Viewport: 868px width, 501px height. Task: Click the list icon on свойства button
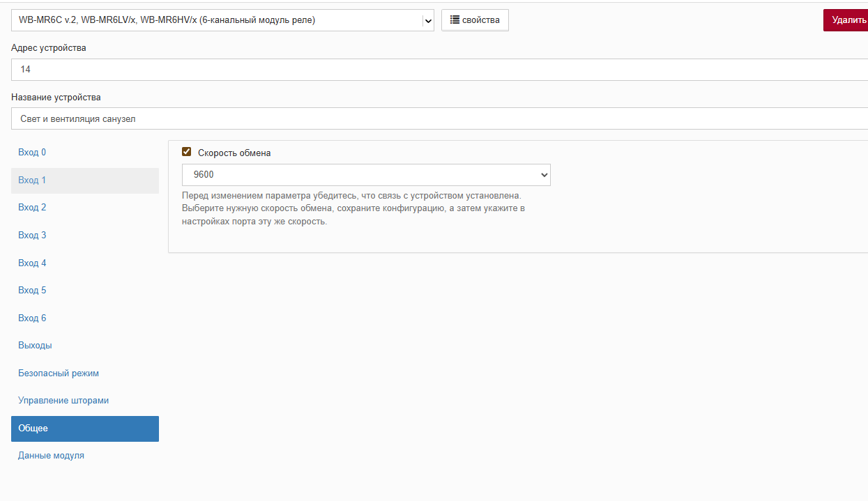pos(455,20)
